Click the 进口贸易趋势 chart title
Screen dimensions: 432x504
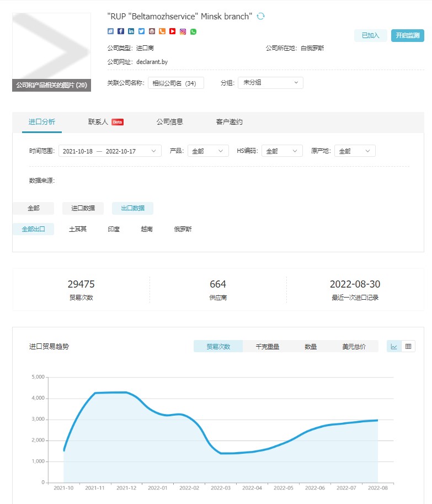point(49,347)
